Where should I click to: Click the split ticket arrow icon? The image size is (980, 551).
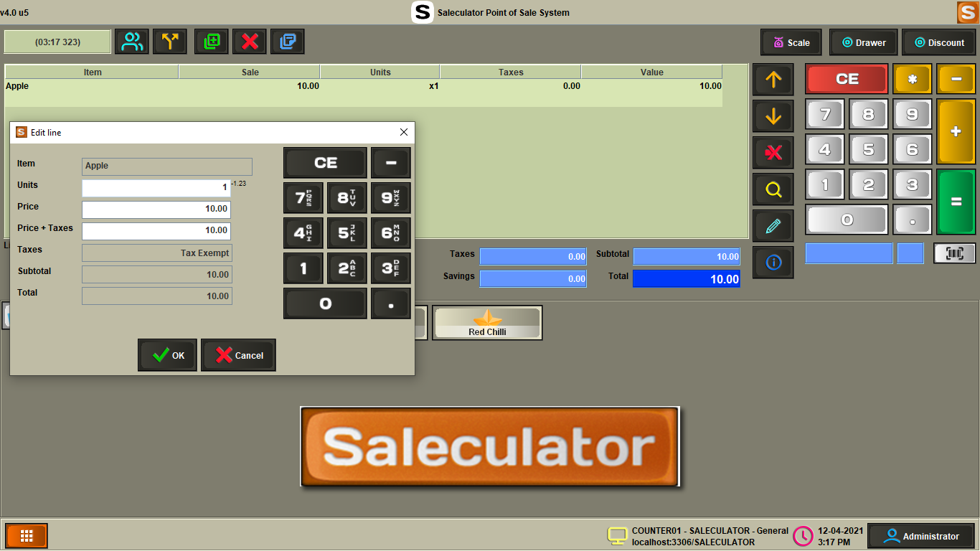(170, 42)
